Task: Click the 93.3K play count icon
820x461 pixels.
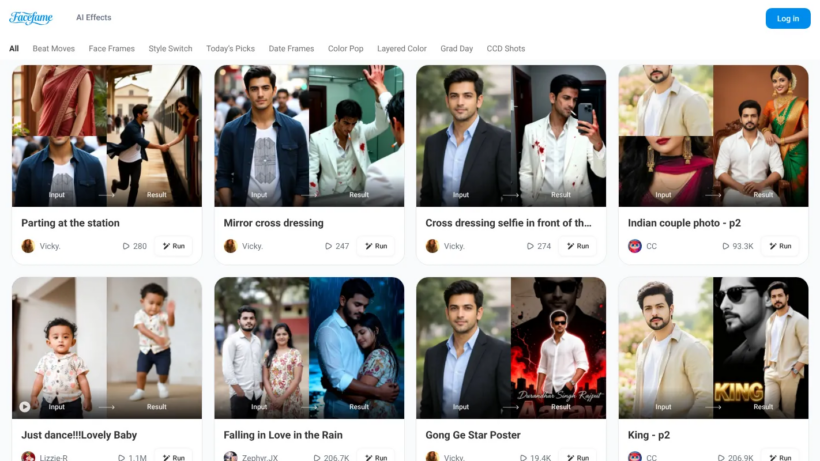Action: coord(726,246)
